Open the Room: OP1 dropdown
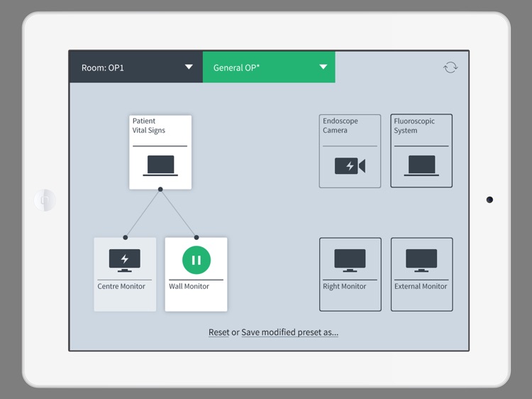The height and width of the screenshot is (399, 532). (x=136, y=67)
